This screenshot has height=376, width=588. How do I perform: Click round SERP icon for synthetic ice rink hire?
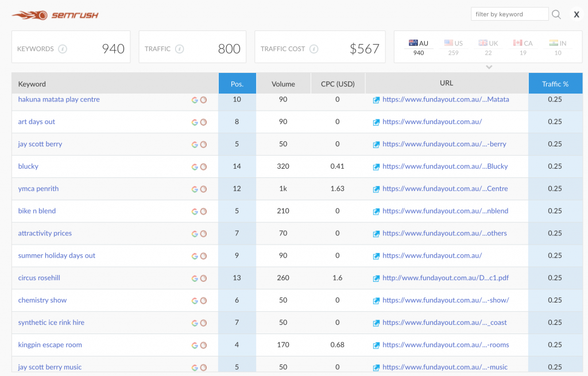point(203,323)
